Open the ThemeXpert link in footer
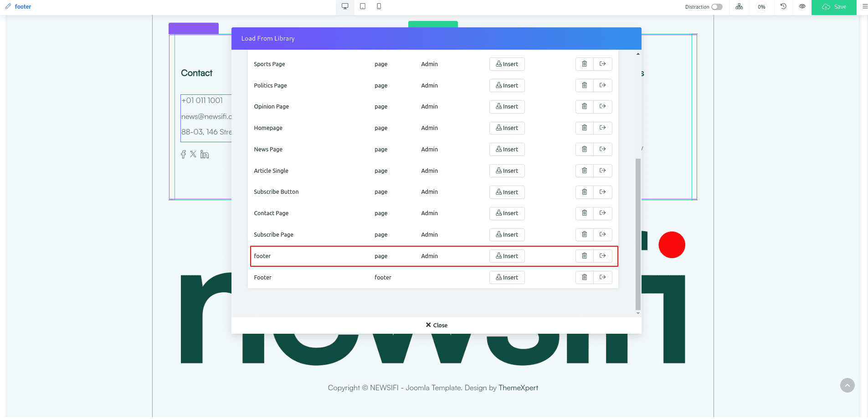The height and width of the screenshot is (419, 868). pyautogui.click(x=518, y=387)
